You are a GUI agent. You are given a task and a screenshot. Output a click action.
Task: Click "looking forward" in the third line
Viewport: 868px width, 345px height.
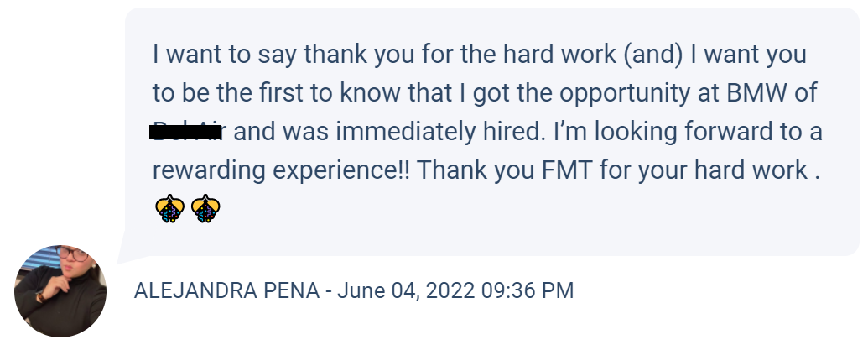tap(675, 132)
